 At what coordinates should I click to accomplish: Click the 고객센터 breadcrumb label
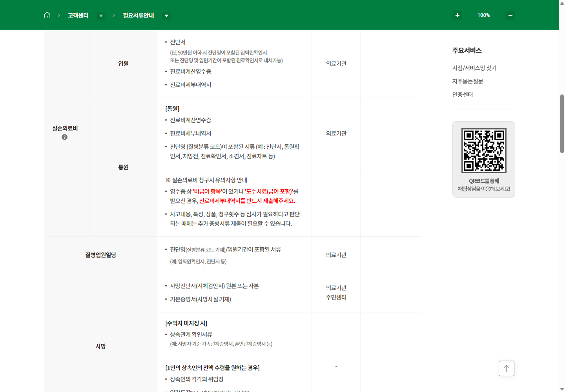click(x=78, y=15)
